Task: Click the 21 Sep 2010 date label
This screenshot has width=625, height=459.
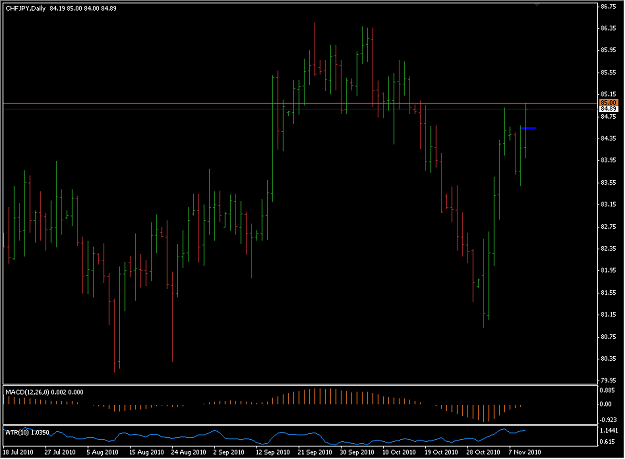Action: coord(315,452)
